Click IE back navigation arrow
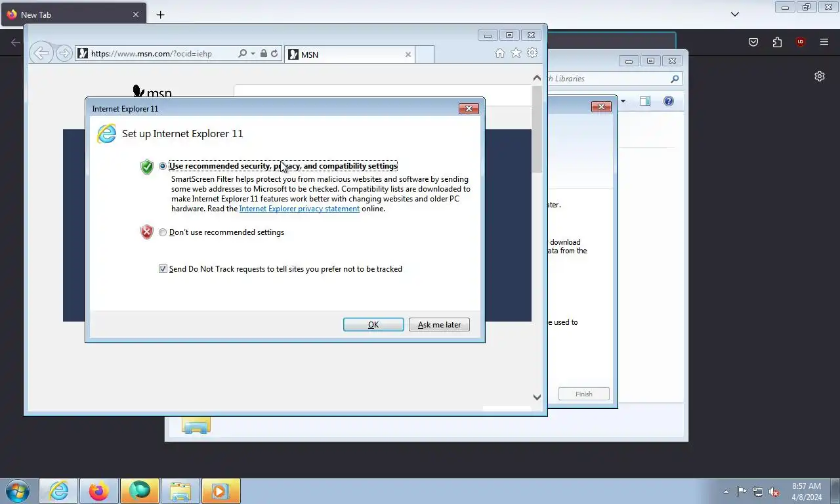 (41, 53)
